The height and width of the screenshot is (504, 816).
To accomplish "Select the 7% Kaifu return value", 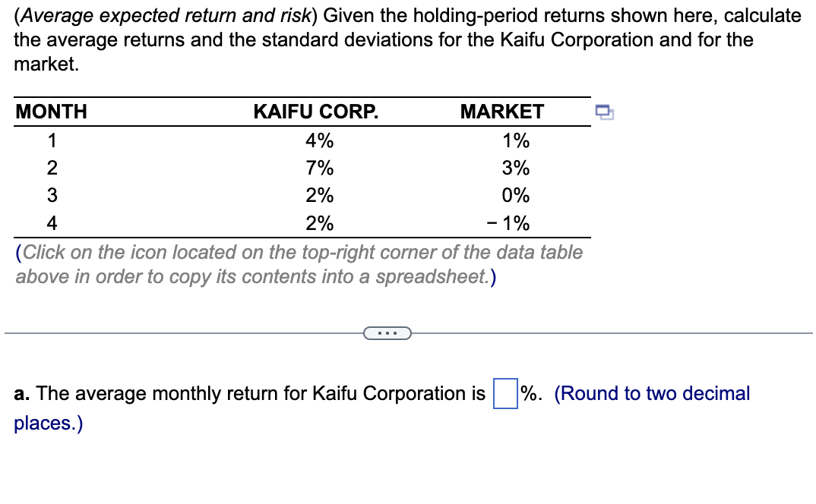I will pos(319,168).
